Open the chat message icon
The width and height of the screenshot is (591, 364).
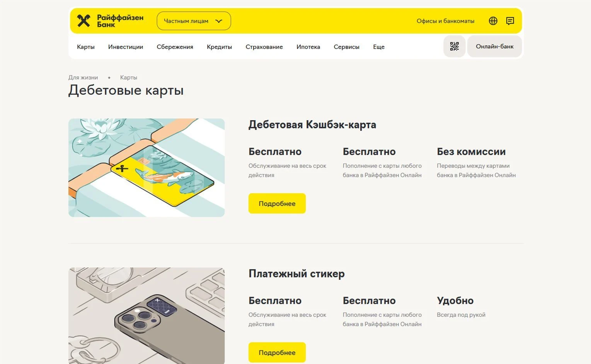(x=510, y=21)
